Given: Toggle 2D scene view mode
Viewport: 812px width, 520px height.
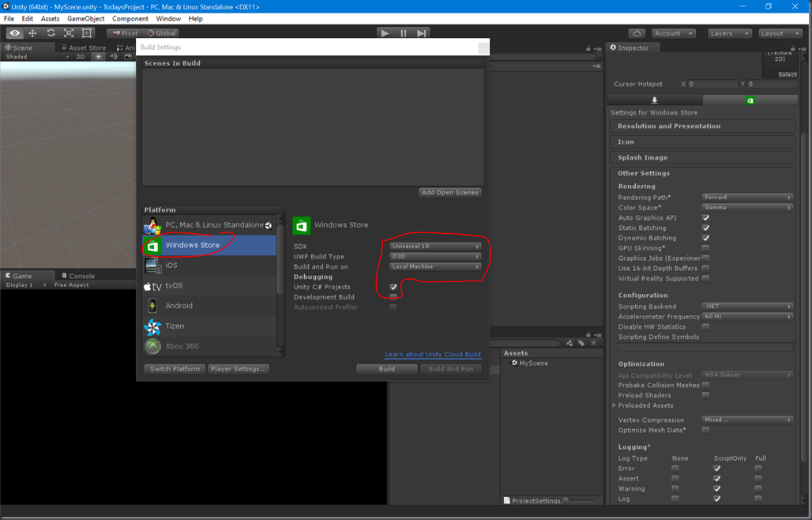Looking at the screenshot, I should coord(81,57).
